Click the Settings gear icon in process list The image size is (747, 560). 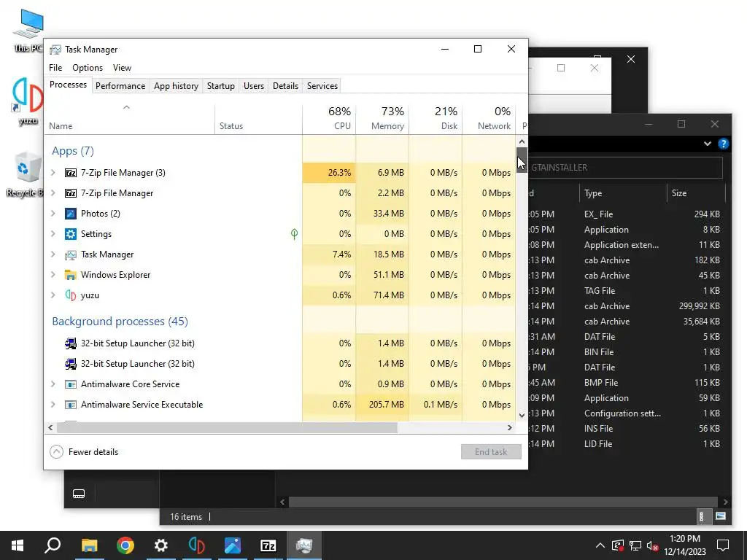71,234
